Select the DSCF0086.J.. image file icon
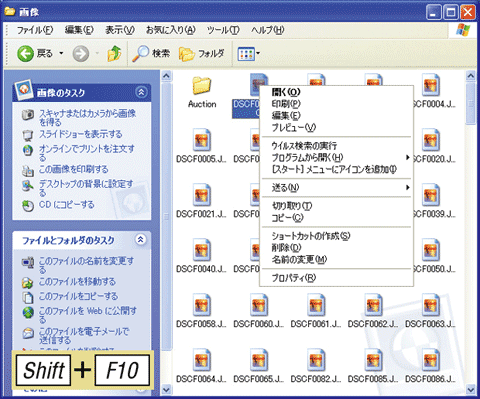480x399 pixels. (431, 360)
